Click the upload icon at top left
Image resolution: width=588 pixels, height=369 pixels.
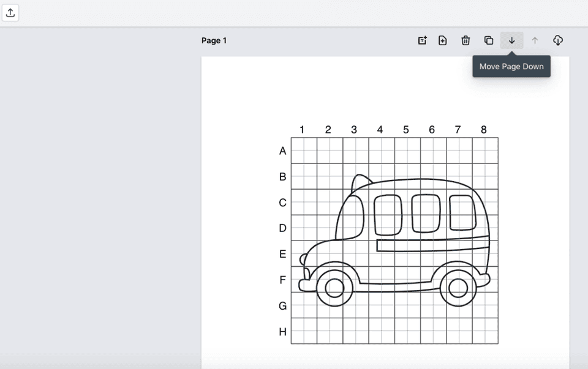[x=10, y=13]
